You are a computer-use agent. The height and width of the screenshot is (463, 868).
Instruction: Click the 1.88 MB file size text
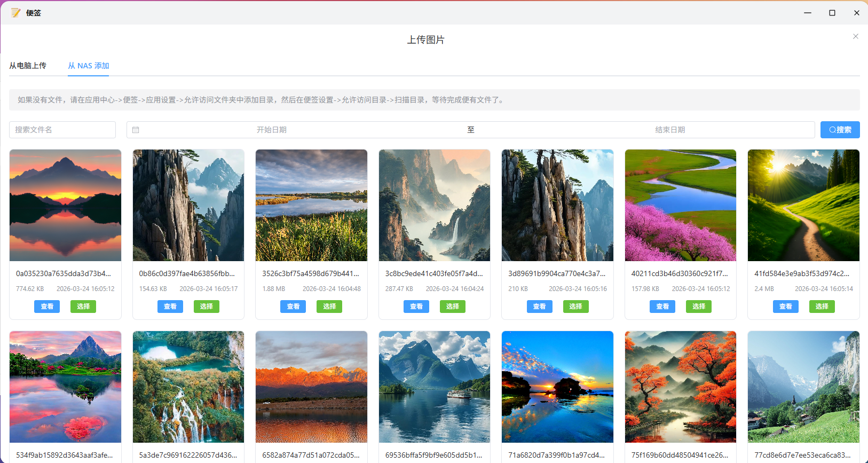(x=274, y=289)
